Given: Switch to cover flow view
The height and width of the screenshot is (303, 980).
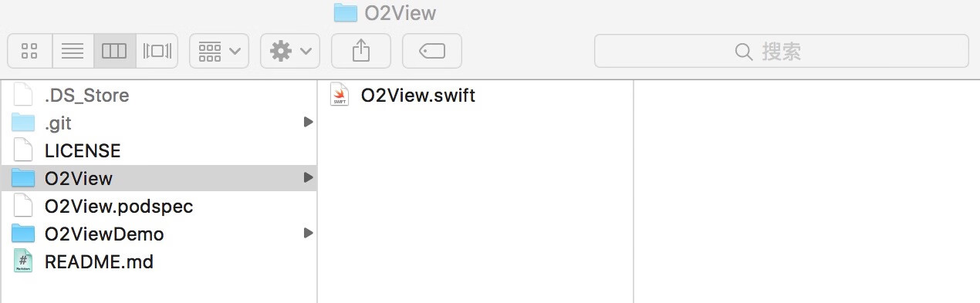Looking at the screenshot, I should tap(157, 52).
